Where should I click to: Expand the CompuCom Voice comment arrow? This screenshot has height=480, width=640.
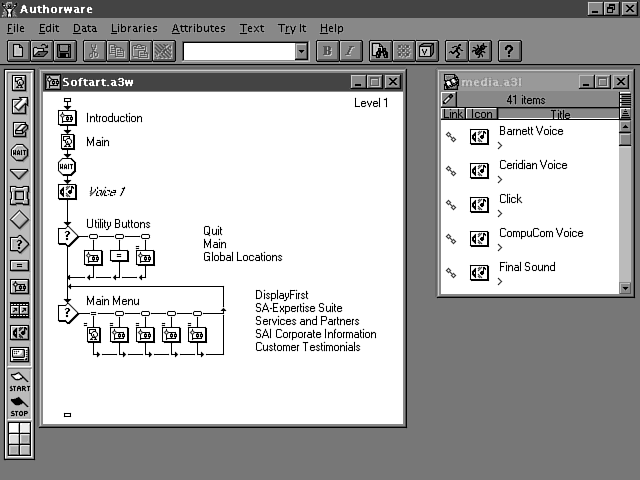point(500,247)
